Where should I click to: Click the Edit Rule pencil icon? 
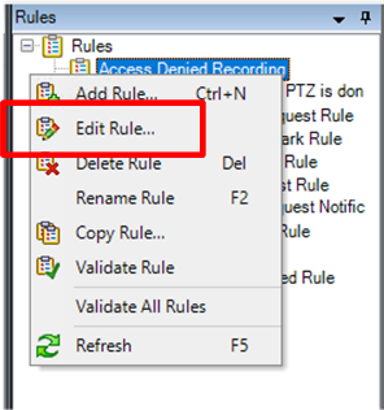(48, 128)
